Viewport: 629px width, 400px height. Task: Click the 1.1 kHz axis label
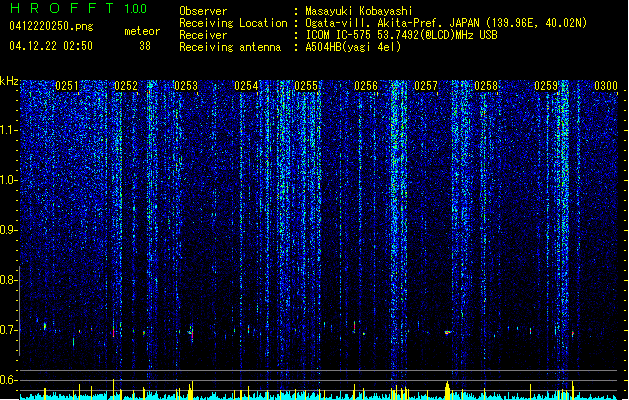click(x=8, y=130)
